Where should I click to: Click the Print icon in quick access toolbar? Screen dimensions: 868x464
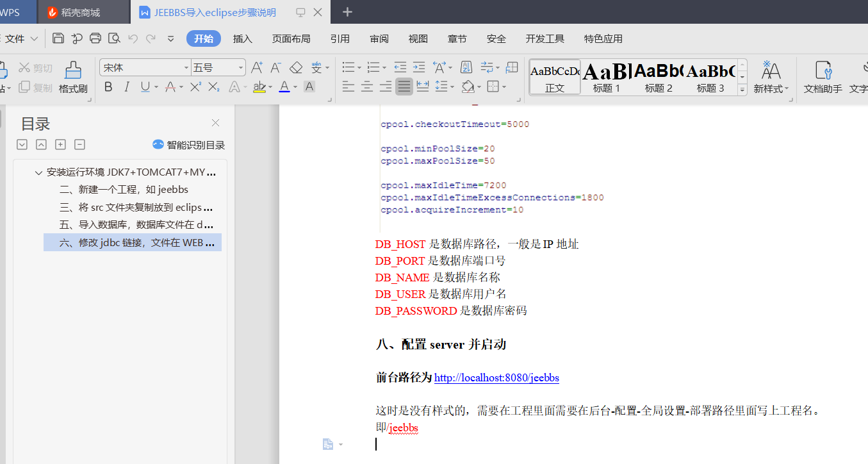95,38
